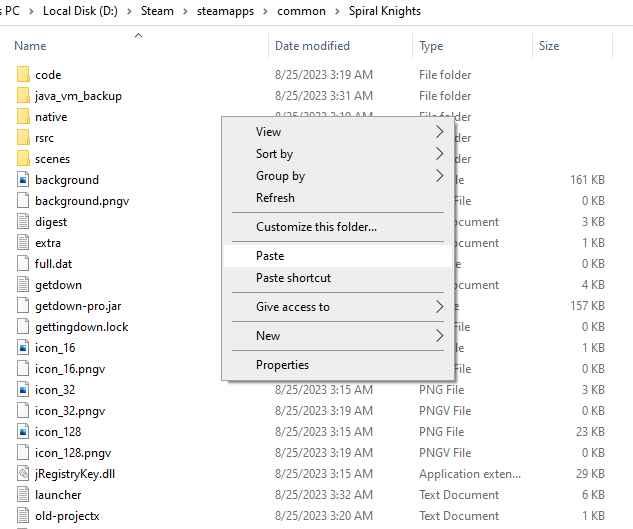This screenshot has height=529, width=633.
Task: Expand the View submenu arrow
Action: tap(438, 132)
